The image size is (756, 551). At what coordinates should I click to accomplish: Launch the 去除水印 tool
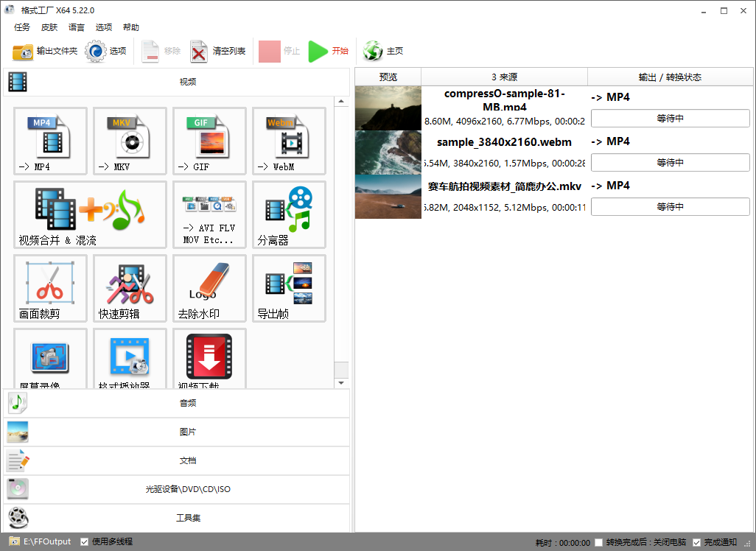click(209, 288)
